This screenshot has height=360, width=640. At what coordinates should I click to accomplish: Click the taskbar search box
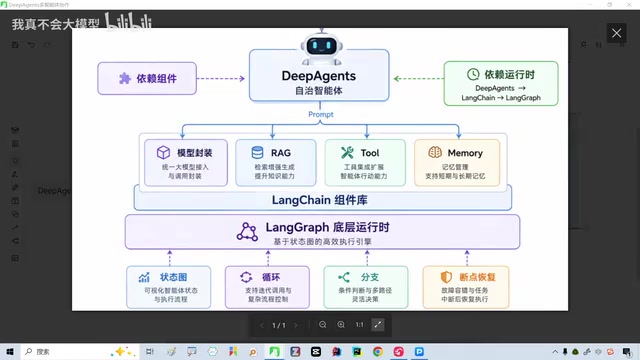79,351
